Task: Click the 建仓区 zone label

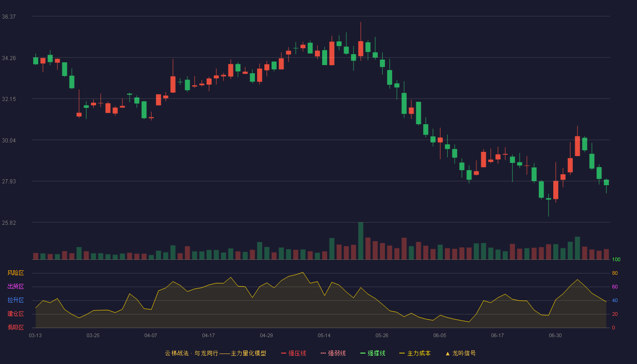Action: tap(15, 314)
